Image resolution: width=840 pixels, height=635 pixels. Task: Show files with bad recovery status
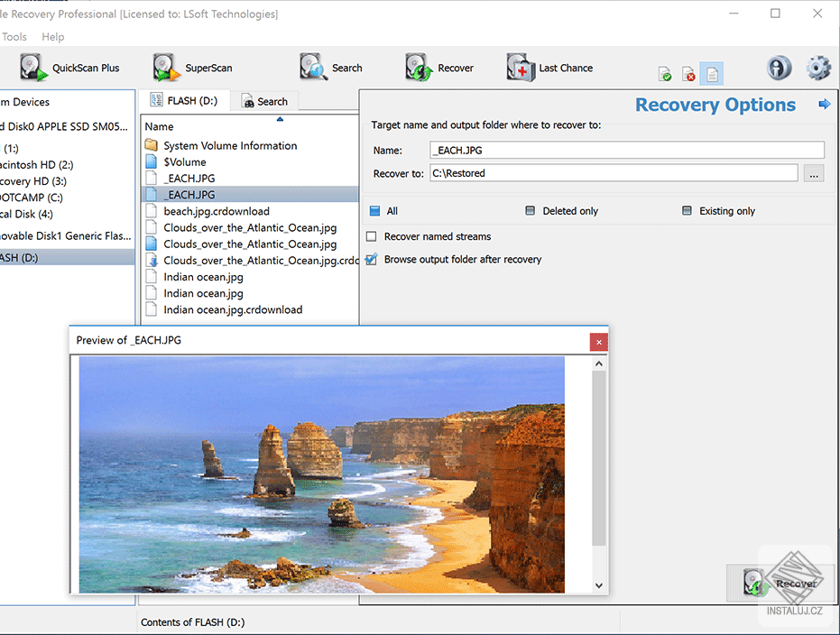687,73
